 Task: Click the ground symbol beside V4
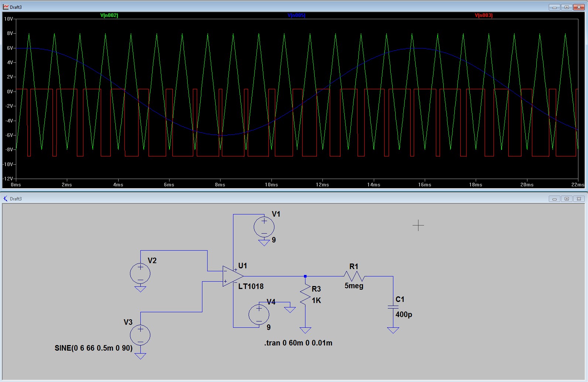[290, 310]
